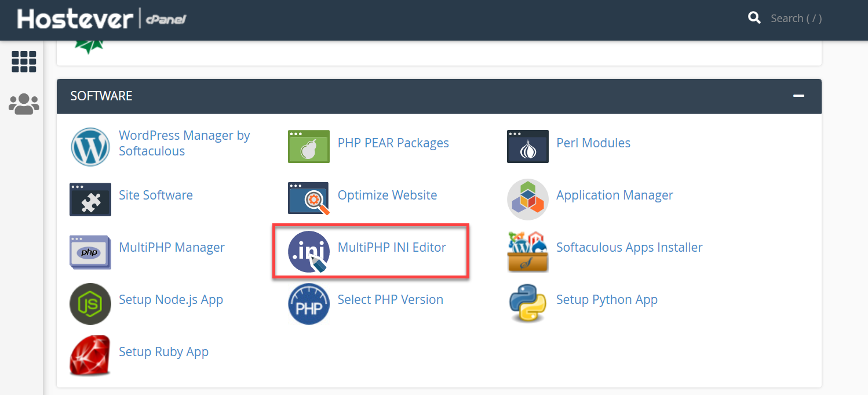Open the Select PHP Version link
This screenshot has height=395, width=868.
pos(391,299)
